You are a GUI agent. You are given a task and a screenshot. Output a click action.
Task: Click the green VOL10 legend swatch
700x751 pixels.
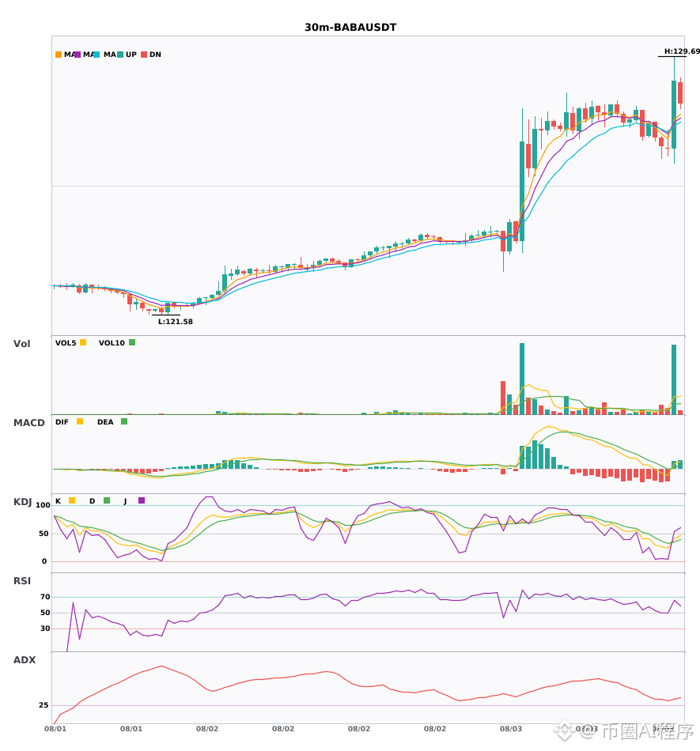[132, 342]
